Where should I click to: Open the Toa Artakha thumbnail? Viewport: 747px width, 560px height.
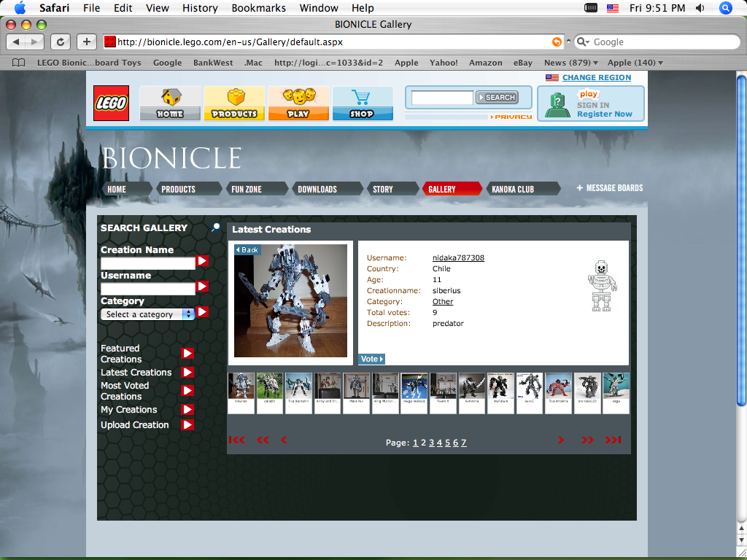point(558,393)
